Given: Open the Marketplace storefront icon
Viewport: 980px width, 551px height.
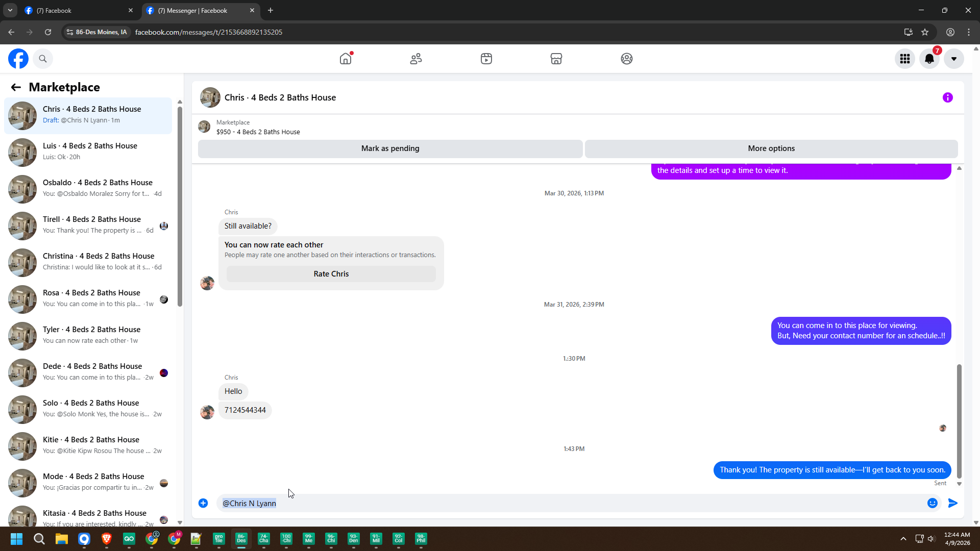Looking at the screenshot, I should [x=556, y=59].
